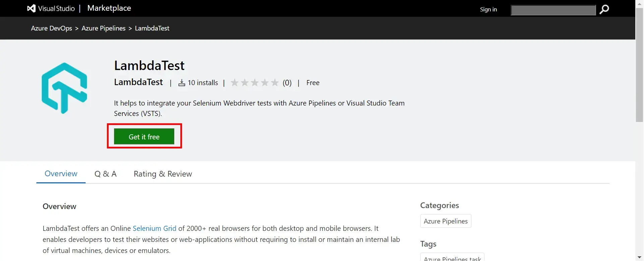Click the '10 installs' text
This screenshot has height=261, width=644.
click(203, 83)
